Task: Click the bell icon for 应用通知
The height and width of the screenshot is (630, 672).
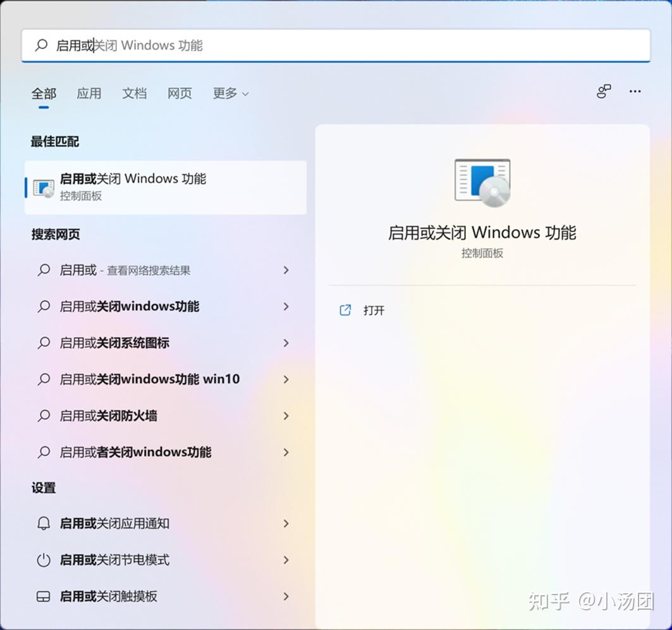Action: (44, 524)
